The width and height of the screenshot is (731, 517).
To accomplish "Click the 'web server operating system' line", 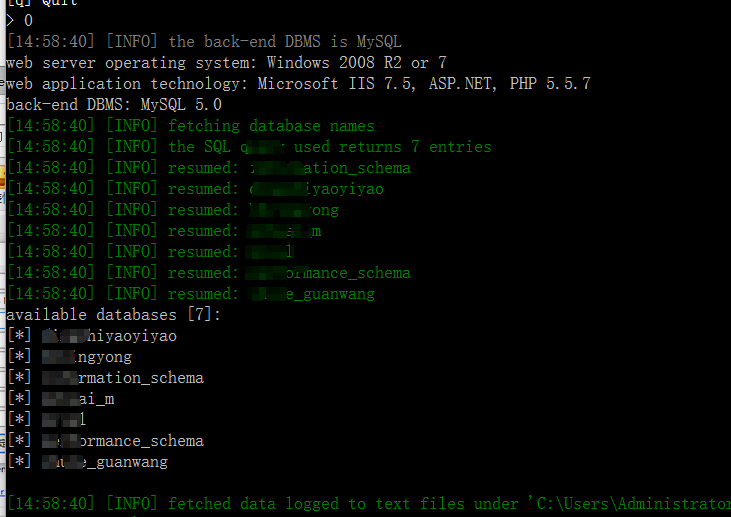I will [227, 62].
